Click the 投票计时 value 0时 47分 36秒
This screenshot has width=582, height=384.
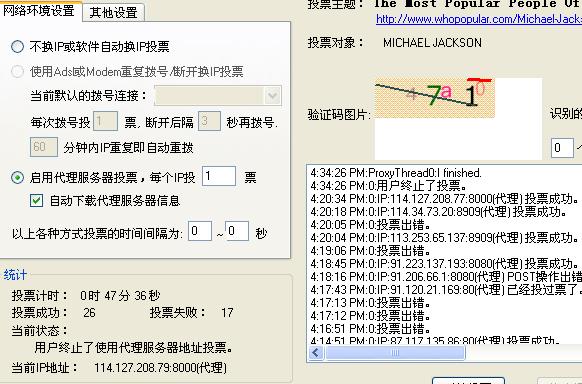[x=120, y=296]
